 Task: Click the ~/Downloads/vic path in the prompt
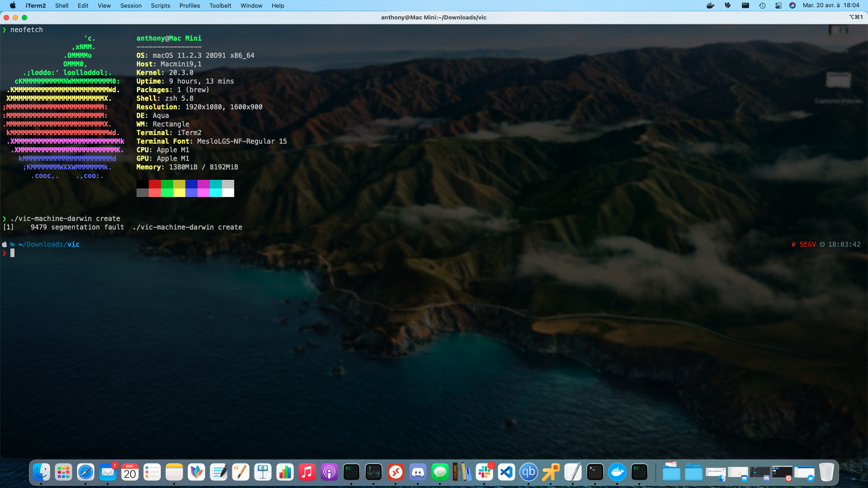[x=49, y=244]
